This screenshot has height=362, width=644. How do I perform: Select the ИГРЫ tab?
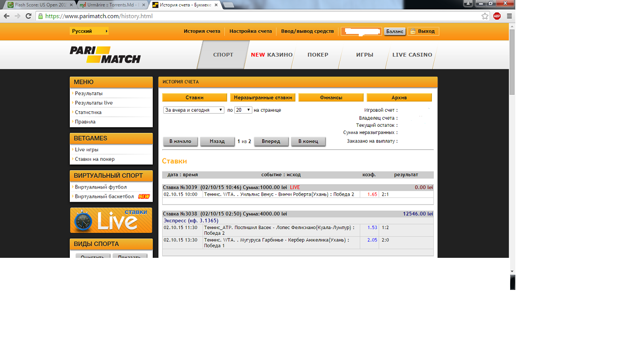[x=364, y=55]
